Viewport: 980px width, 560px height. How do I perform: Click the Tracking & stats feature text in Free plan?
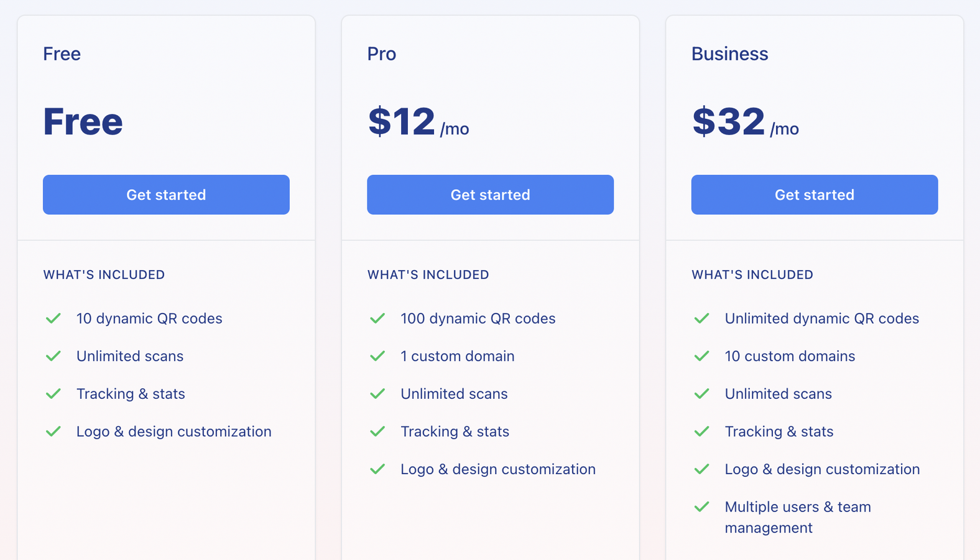tap(131, 393)
